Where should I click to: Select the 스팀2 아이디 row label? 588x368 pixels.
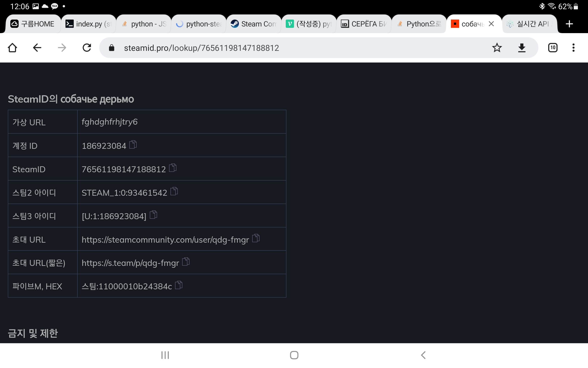coord(34,193)
